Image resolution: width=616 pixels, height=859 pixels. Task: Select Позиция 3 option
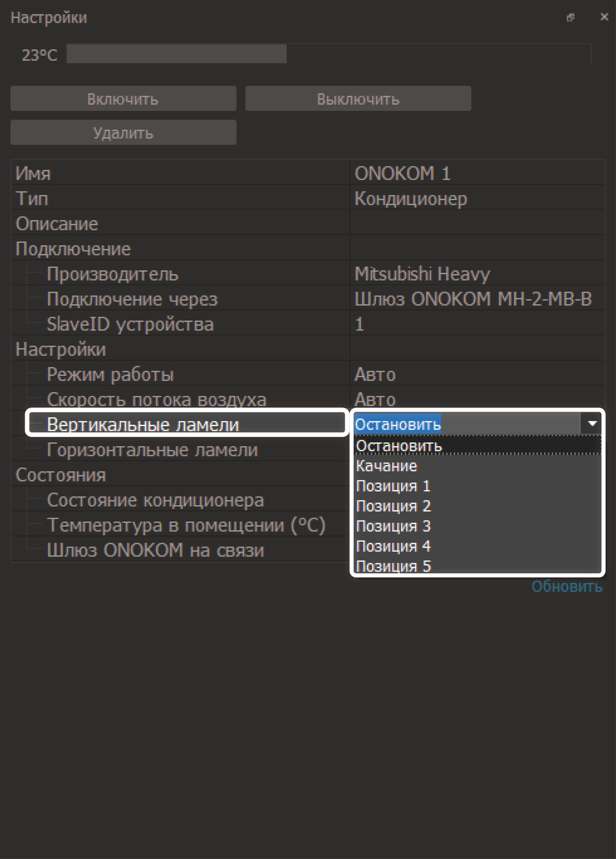[x=393, y=526]
